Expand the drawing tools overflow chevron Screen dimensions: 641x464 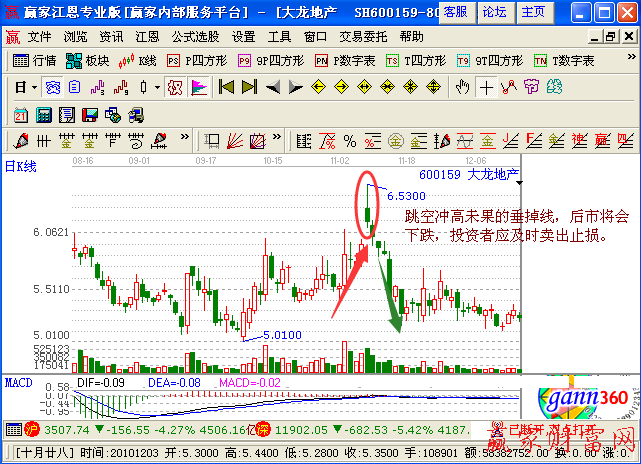click(x=185, y=136)
